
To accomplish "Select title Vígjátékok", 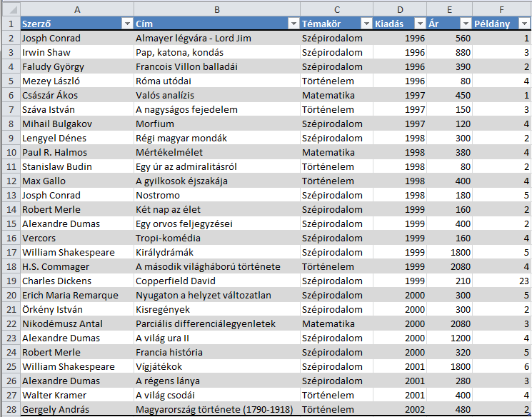I will click(x=217, y=367).
